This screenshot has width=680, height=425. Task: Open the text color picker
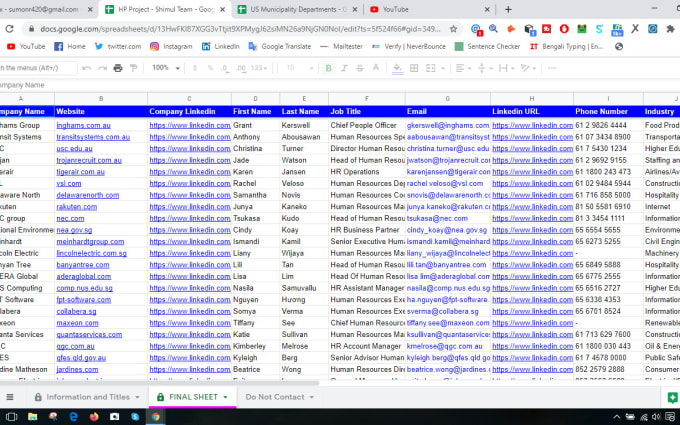pyautogui.click(x=376, y=68)
